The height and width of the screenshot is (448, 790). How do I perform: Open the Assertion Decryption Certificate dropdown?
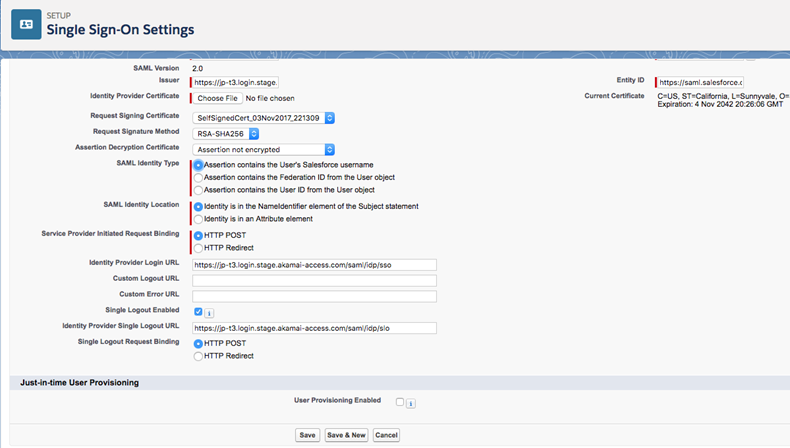(x=264, y=149)
